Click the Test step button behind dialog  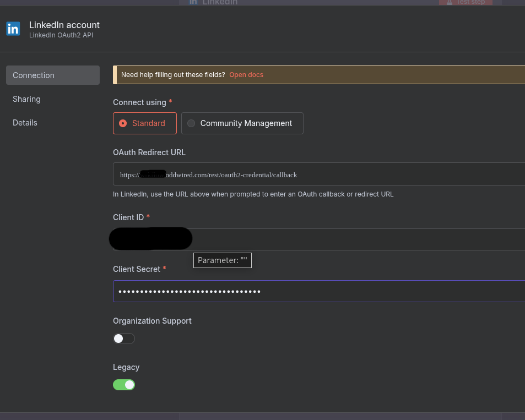pyautogui.click(x=466, y=2)
